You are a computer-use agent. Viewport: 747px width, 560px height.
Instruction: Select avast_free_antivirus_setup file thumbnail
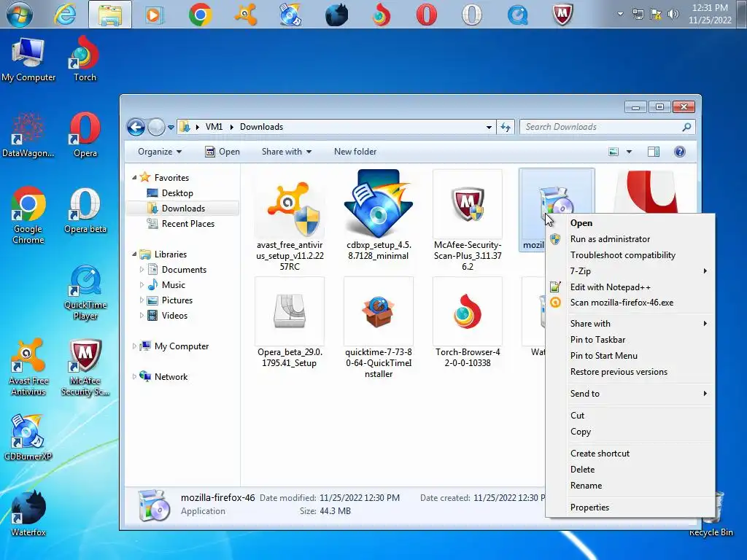click(x=290, y=220)
